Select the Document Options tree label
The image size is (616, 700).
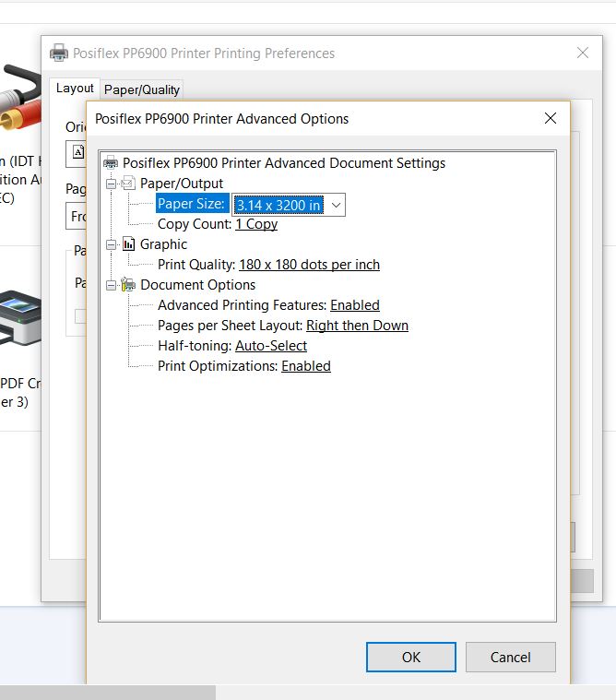click(x=197, y=285)
